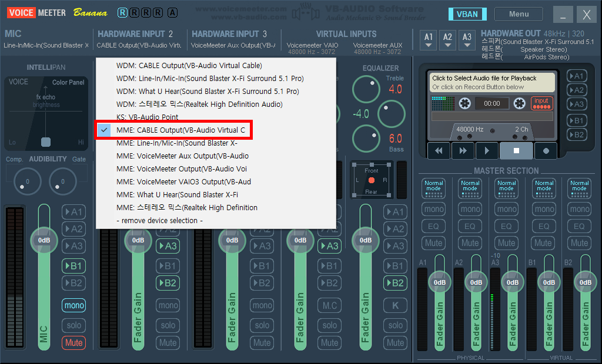
Task: Toggle mono on A2 master bus
Action: pyautogui.click(x=470, y=209)
